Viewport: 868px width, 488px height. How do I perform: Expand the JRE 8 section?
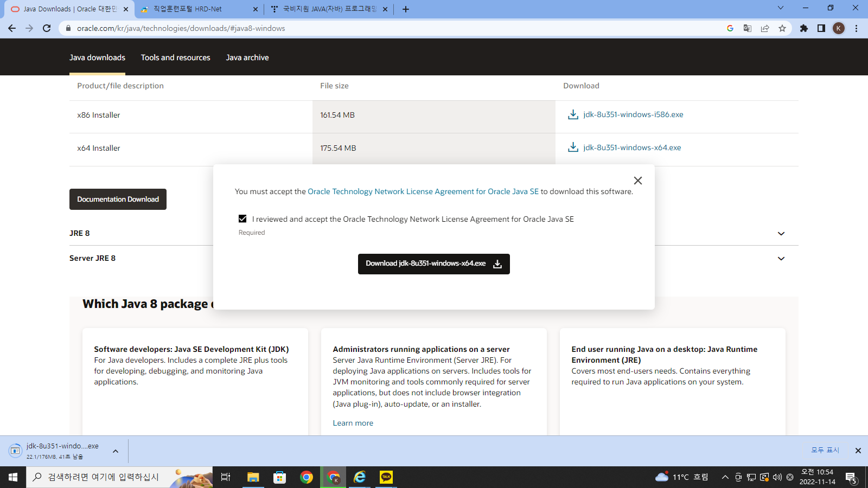tap(781, 234)
